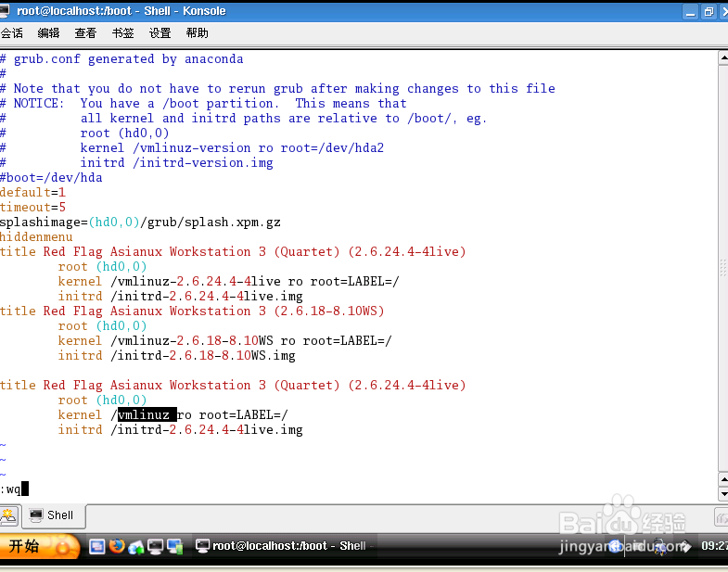Click the title line with 2.6.18-8.10WS
Viewport: 728px width, 572px height.
coord(192,311)
